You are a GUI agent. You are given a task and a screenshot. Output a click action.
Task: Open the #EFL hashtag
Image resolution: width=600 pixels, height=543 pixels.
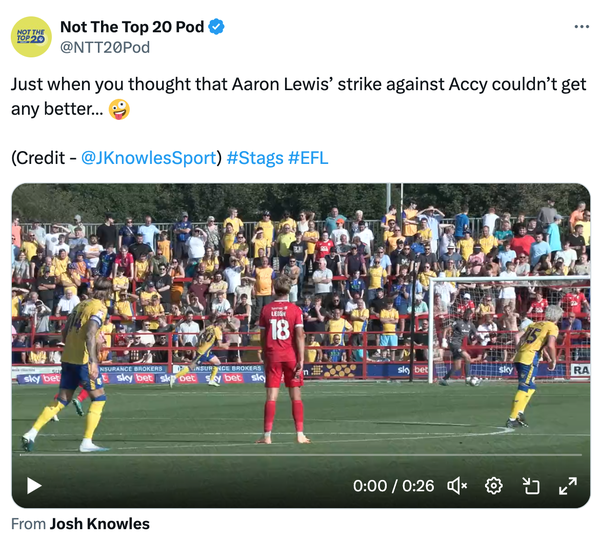pyautogui.click(x=308, y=158)
